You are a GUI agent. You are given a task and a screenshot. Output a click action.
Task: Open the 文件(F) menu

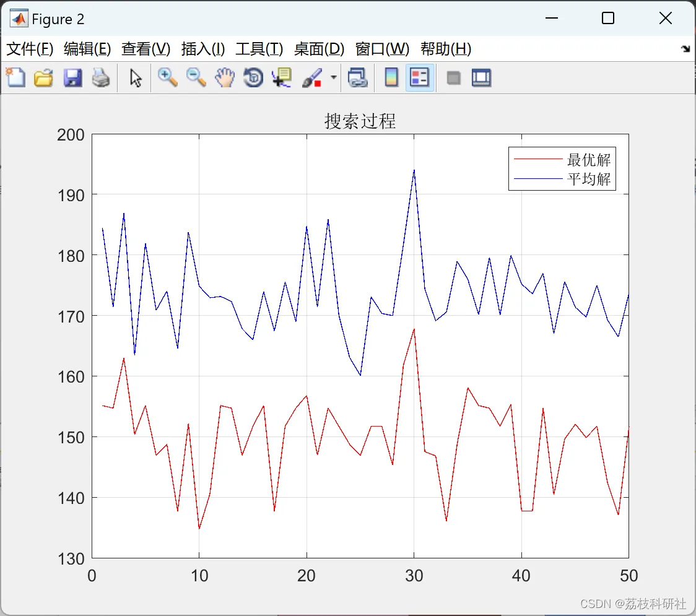(30, 49)
